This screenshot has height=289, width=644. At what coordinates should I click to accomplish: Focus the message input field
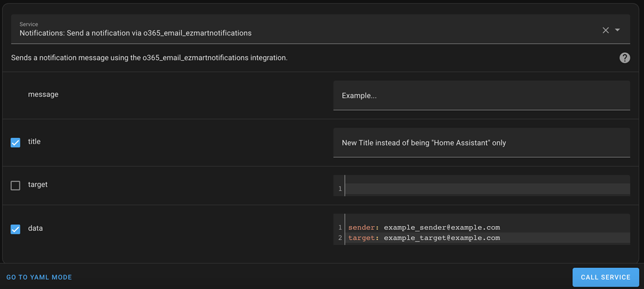[482, 96]
